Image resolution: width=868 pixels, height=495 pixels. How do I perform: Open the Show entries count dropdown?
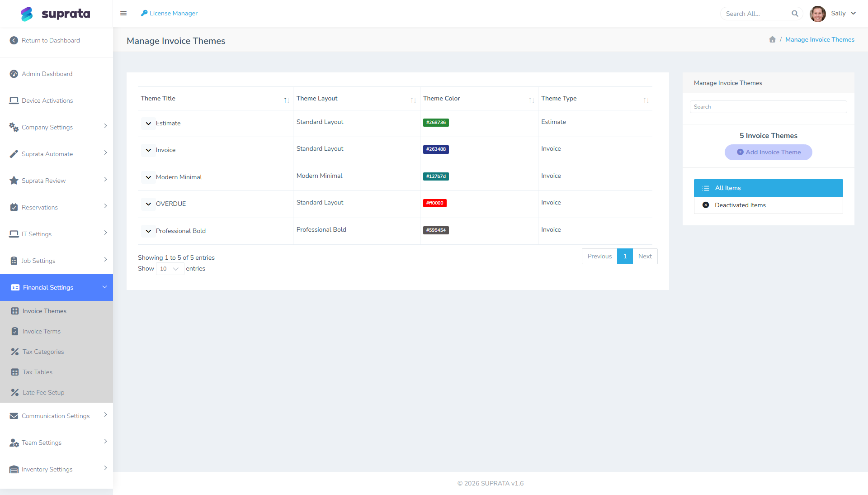pyautogui.click(x=170, y=269)
